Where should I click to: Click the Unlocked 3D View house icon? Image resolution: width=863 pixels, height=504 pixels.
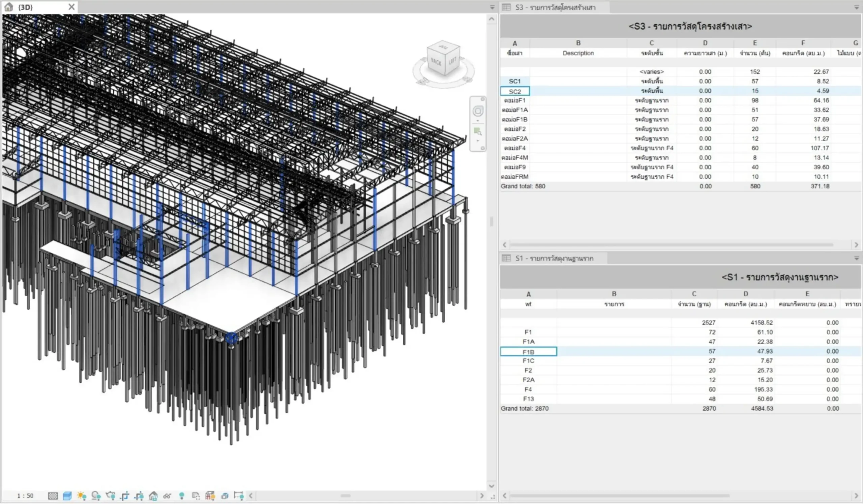coord(153,496)
